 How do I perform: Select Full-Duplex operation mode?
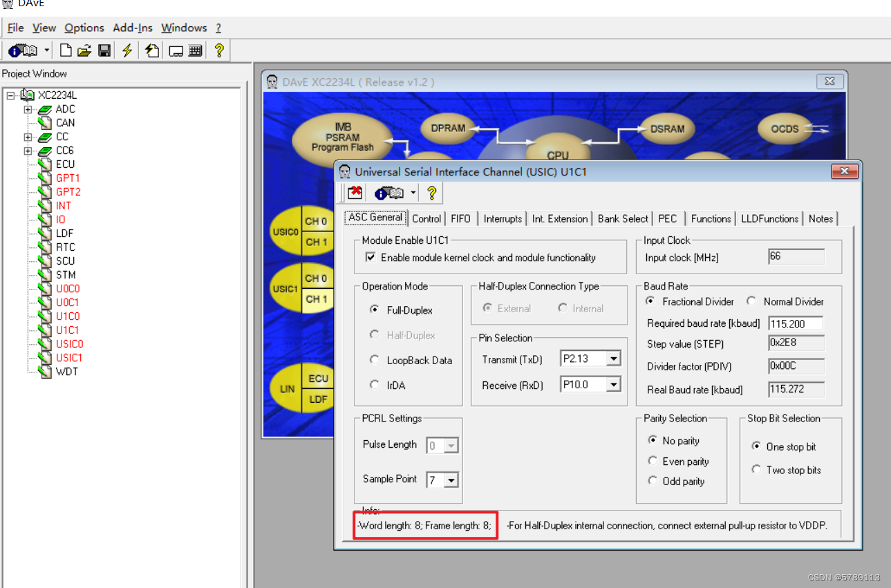point(375,310)
